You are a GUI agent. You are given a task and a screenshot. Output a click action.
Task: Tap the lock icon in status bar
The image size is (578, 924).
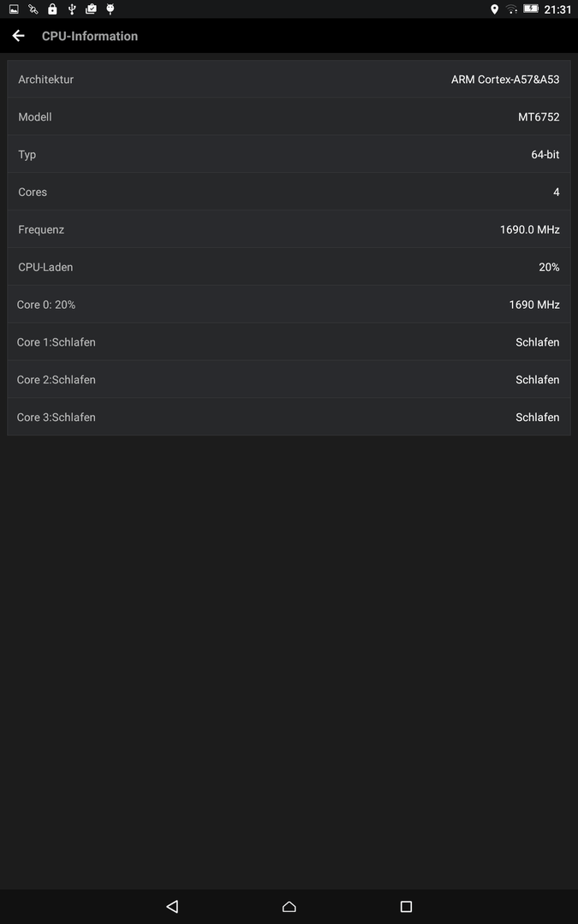pos(52,9)
